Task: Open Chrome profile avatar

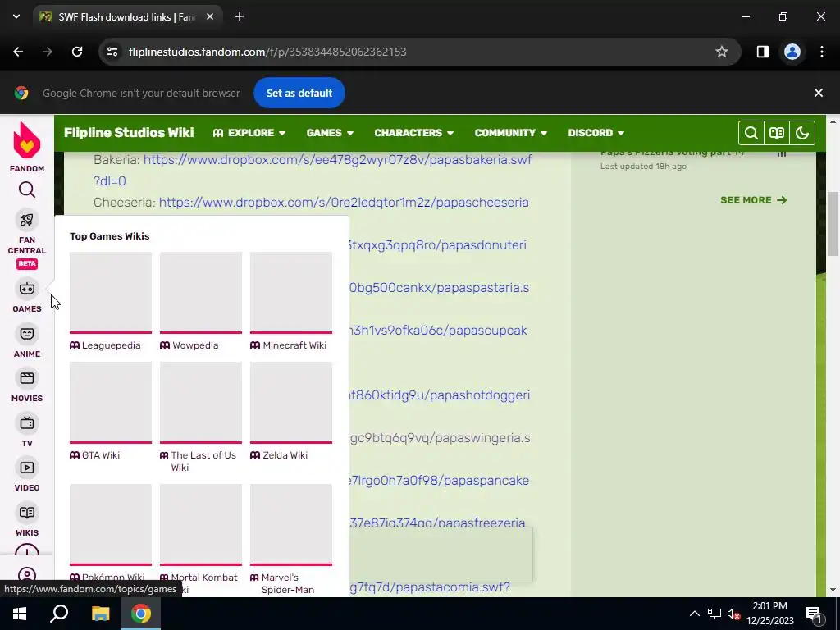Action: [792, 52]
